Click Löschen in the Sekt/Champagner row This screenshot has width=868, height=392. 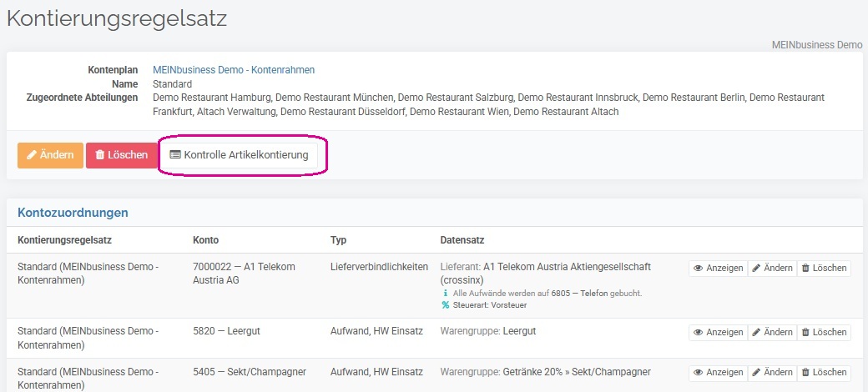(x=824, y=373)
